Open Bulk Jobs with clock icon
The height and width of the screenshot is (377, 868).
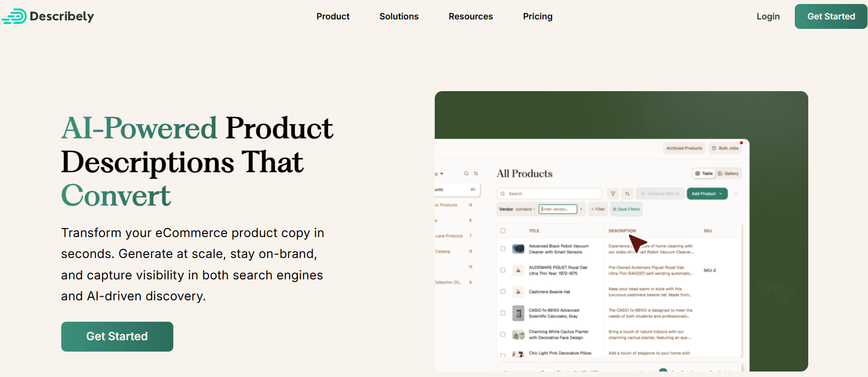(725, 148)
